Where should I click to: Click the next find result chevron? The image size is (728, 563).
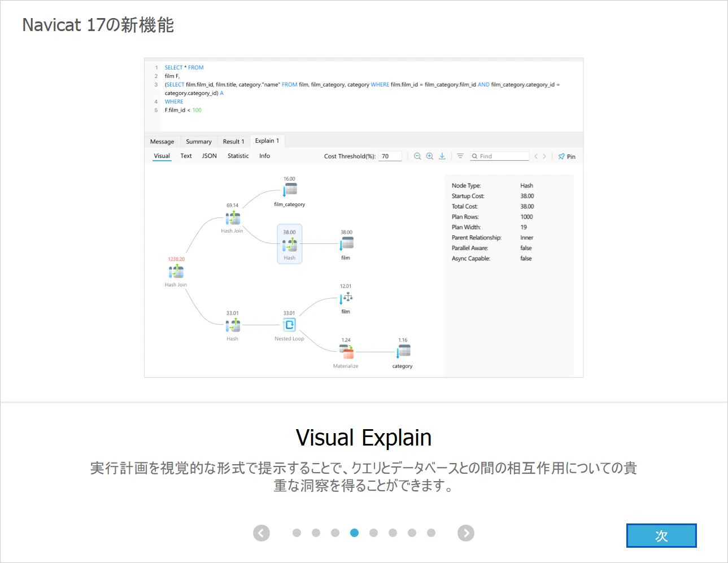tap(544, 156)
